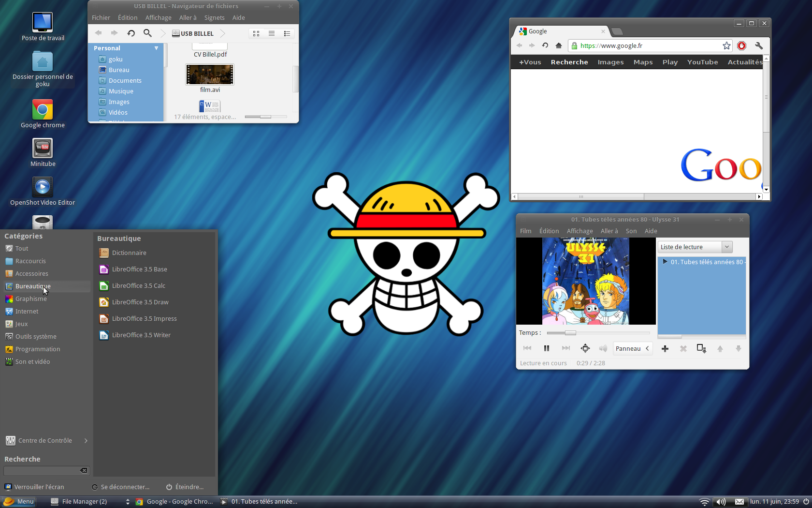The width and height of the screenshot is (812, 508).
Task: Select Documents in file manager sidebar
Action: pyautogui.click(x=125, y=80)
